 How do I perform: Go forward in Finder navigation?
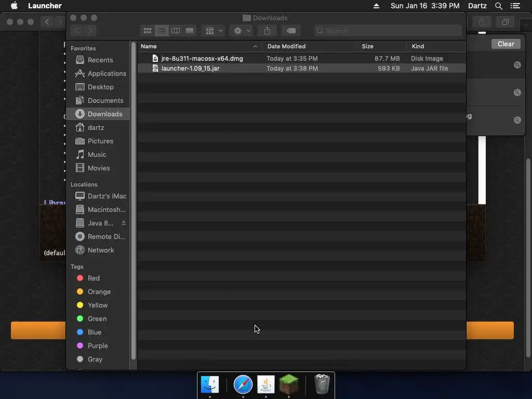[x=90, y=31]
